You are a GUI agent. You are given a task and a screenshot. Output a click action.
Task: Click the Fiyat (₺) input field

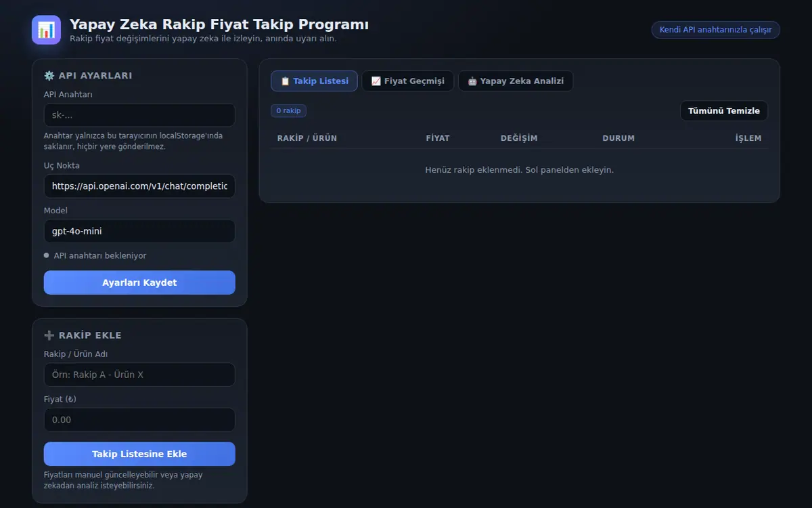[x=139, y=420]
